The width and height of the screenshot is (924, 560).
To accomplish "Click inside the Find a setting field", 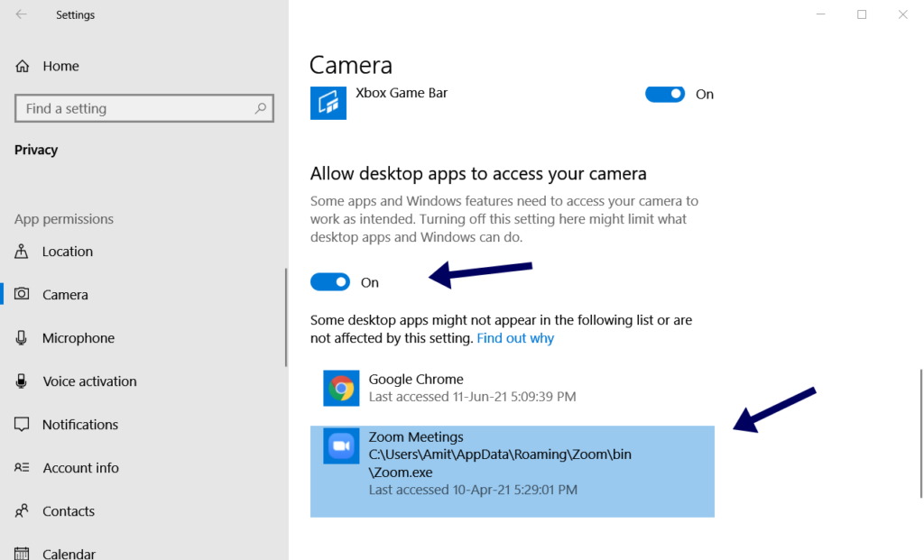I will pos(135,107).
